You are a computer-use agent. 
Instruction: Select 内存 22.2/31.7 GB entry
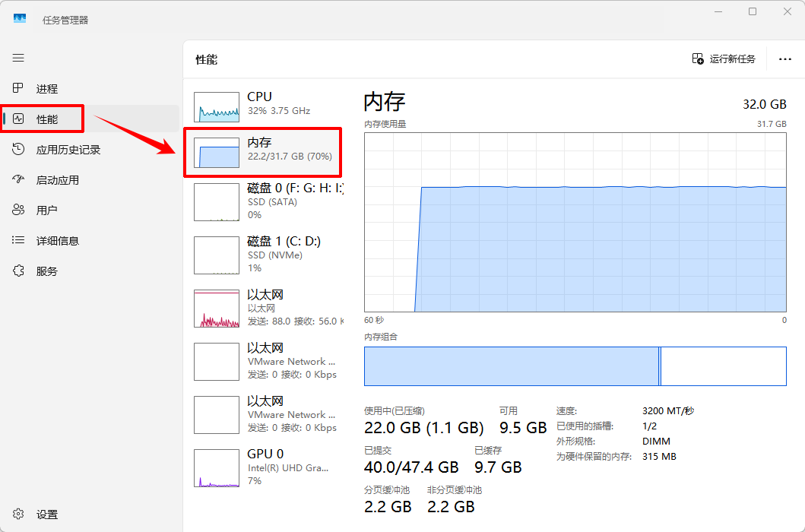point(265,152)
